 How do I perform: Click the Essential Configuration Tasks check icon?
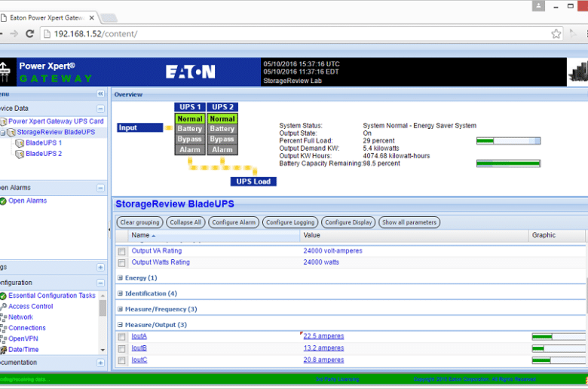pyautogui.click(x=3, y=296)
